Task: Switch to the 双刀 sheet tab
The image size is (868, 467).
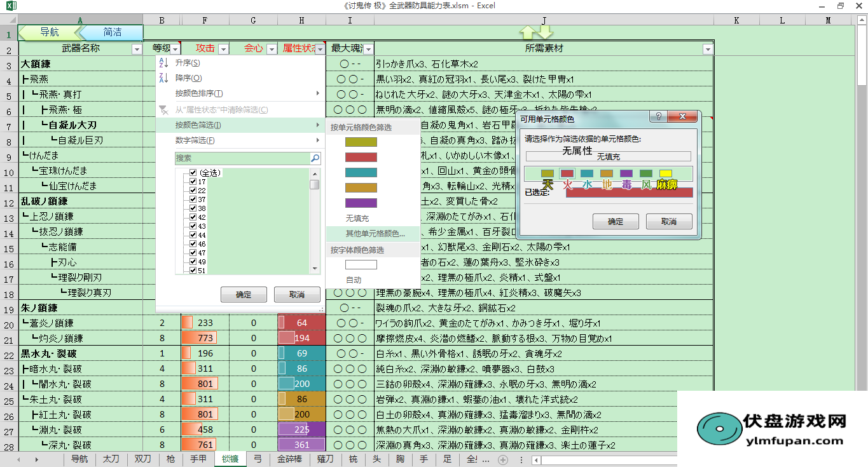Action: click(x=143, y=459)
